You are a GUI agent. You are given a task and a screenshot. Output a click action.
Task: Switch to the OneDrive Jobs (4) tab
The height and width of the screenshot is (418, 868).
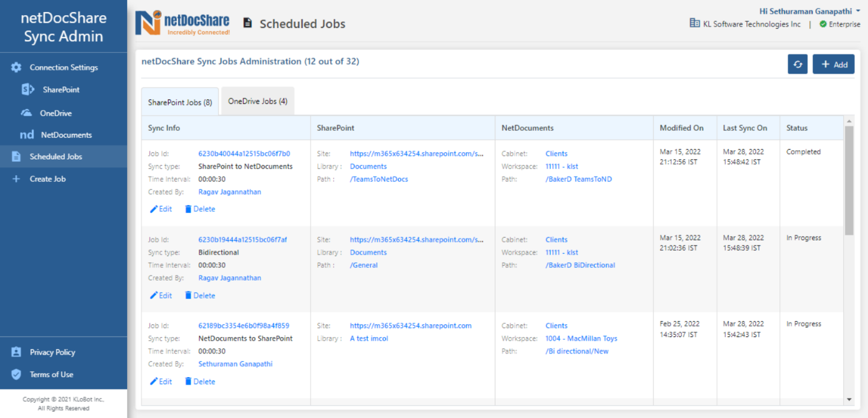click(x=258, y=101)
